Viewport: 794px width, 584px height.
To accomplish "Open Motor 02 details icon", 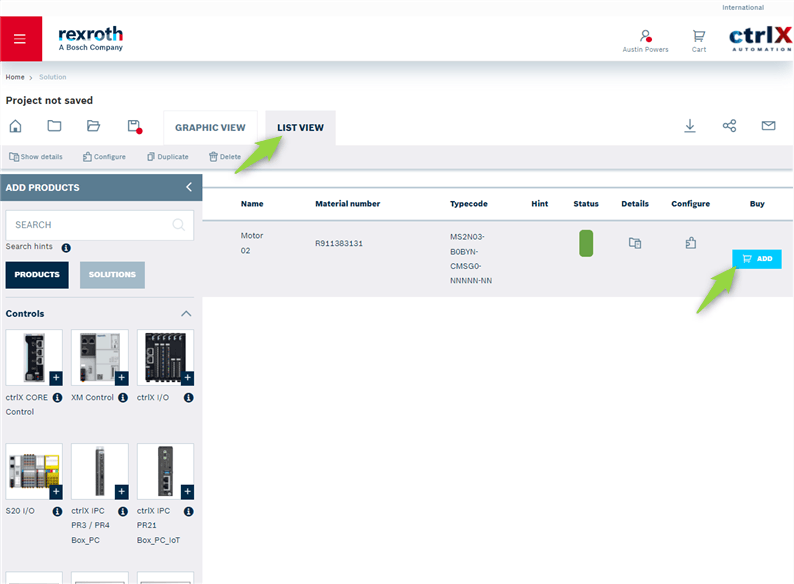I will point(635,243).
